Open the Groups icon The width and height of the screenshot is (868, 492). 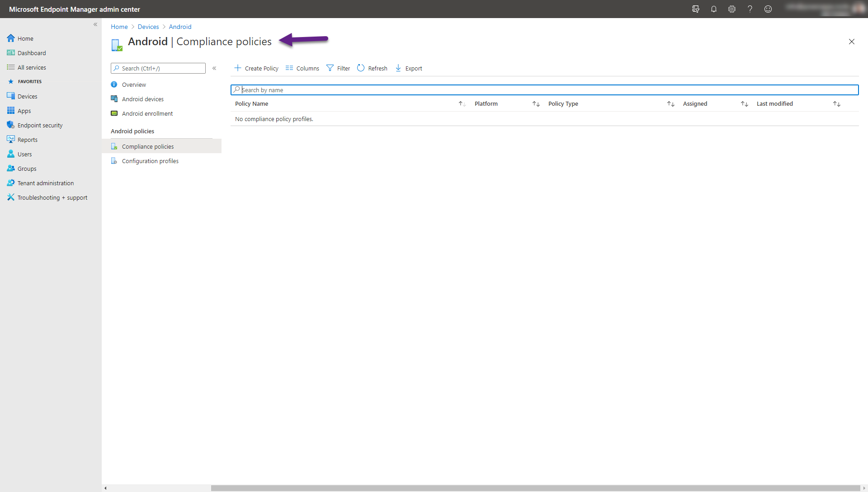click(x=11, y=169)
